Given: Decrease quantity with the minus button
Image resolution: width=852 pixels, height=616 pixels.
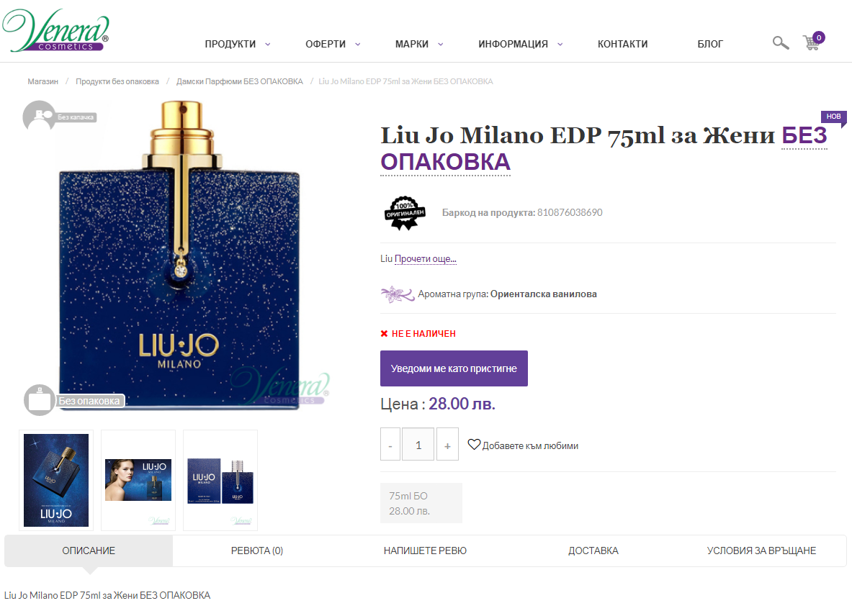Looking at the screenshot, I should [390, 445].
